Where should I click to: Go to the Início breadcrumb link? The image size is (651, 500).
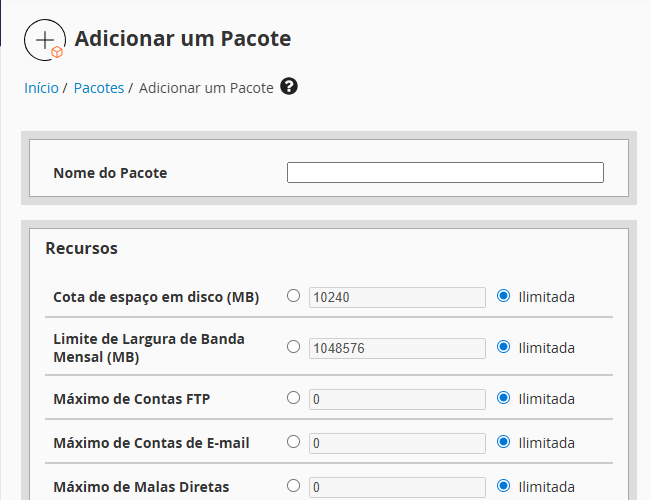tap(41, 88)
